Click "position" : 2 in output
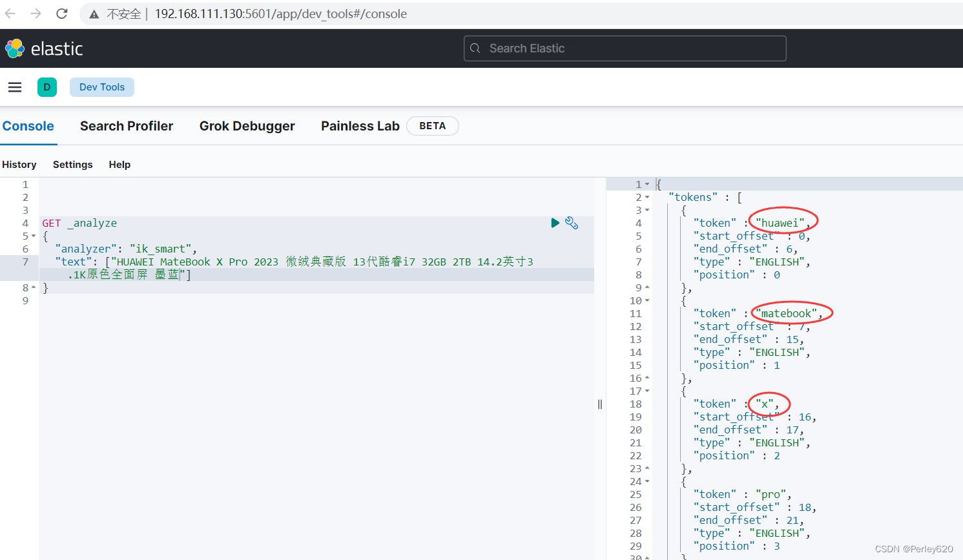This screenshot has width=963, height=560. point(736,455)
